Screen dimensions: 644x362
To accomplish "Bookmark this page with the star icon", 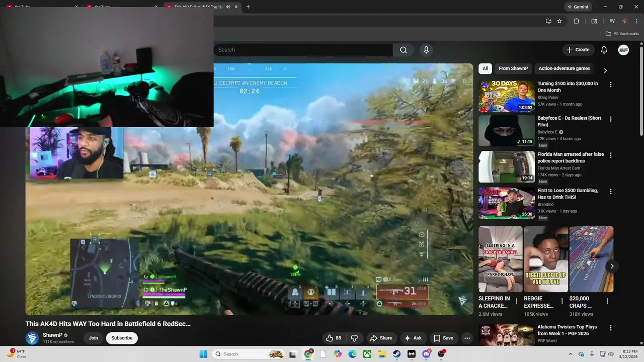I will click(559, 21).
